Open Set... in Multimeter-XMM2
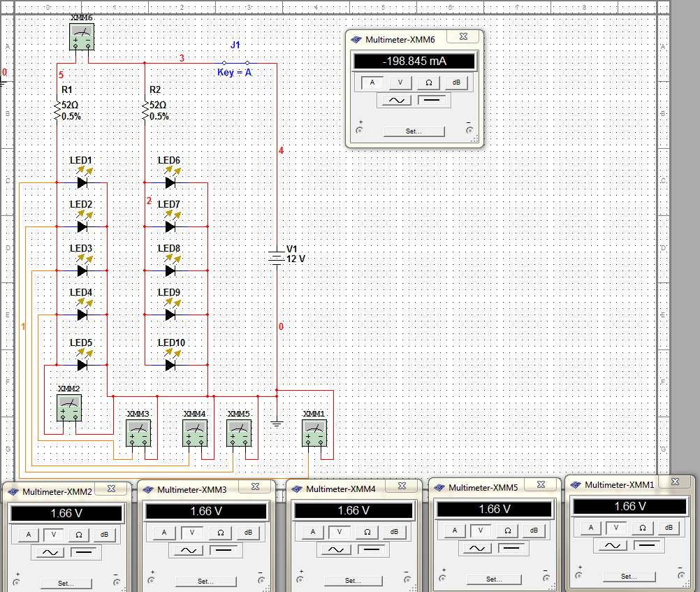This screenshot has width=700, height=592. (x=66, y=584)
